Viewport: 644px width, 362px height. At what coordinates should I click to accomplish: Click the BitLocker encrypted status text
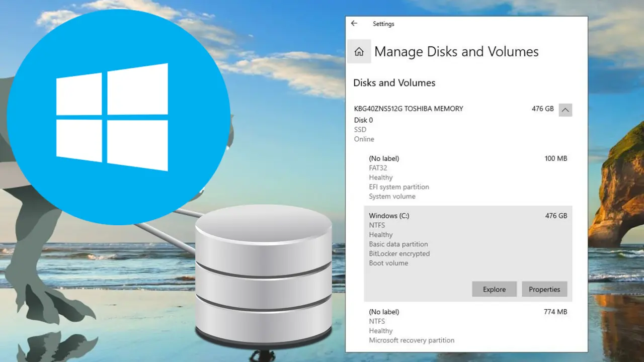399,254
